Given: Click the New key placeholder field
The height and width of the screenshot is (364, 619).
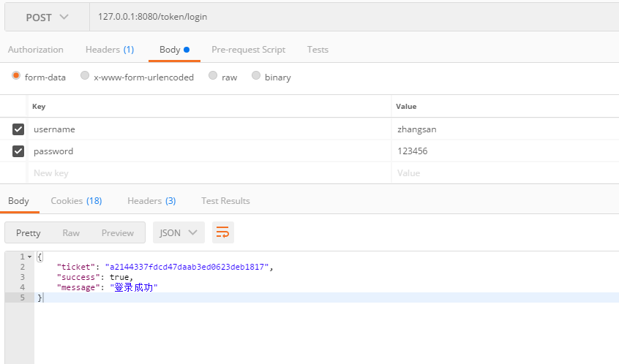Looking at the screenshot, I should tap(209, 173).
